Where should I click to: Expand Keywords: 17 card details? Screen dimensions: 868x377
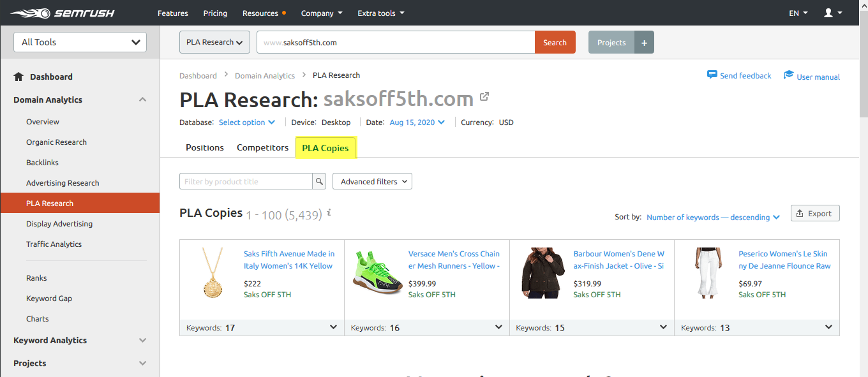333,327
